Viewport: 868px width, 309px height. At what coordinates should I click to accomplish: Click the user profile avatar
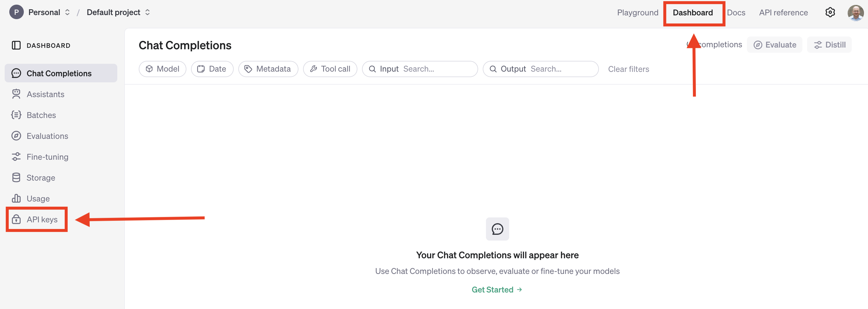click(x=855, y=13)
